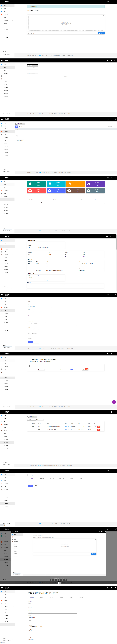Click question mark icon in orange dashboard card

(x=69, y=184)
